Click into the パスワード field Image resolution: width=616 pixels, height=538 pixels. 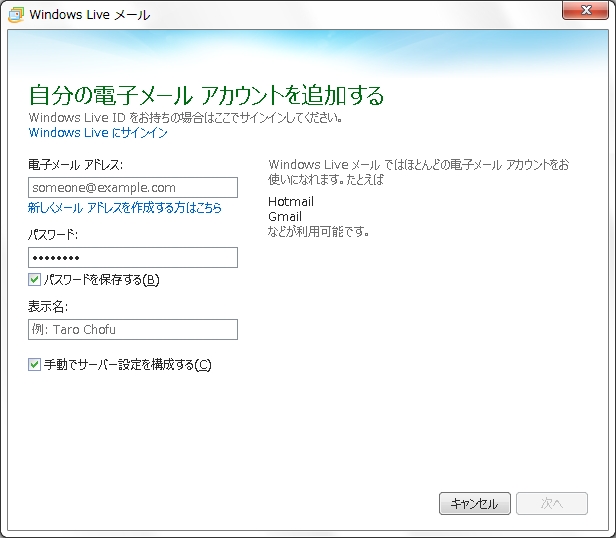click(133, 257)
